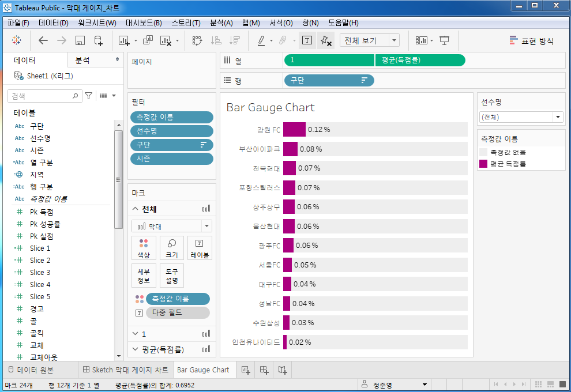Image resolution: width=571 pixels, height=392 pixels.
Task: Switch to the 분석 pane tab
Action: click(x=82, y=61)
